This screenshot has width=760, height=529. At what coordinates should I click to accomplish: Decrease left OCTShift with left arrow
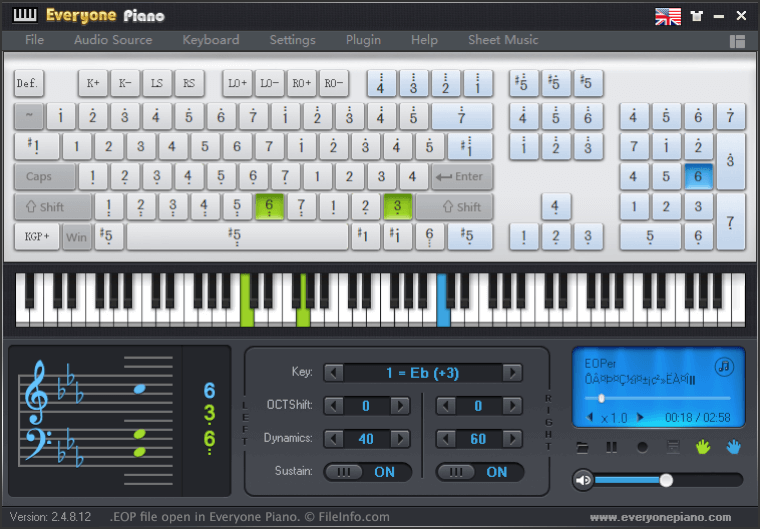click(335, 406)
